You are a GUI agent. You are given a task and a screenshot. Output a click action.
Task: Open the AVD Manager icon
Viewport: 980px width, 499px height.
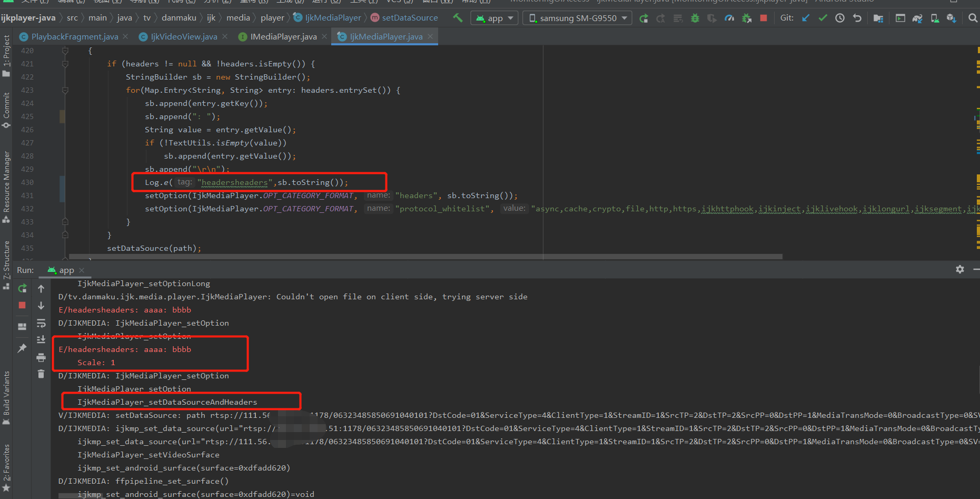tap(935, 18)
